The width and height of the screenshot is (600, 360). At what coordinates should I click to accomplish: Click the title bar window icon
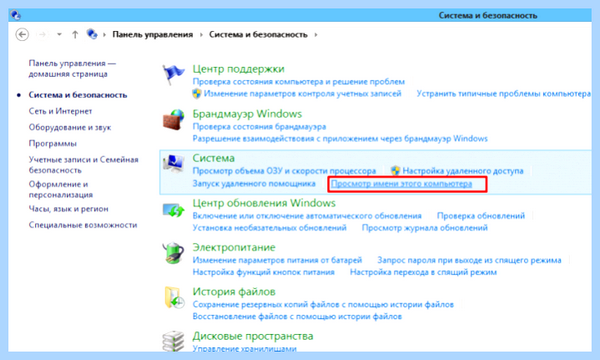pos(16,15)
